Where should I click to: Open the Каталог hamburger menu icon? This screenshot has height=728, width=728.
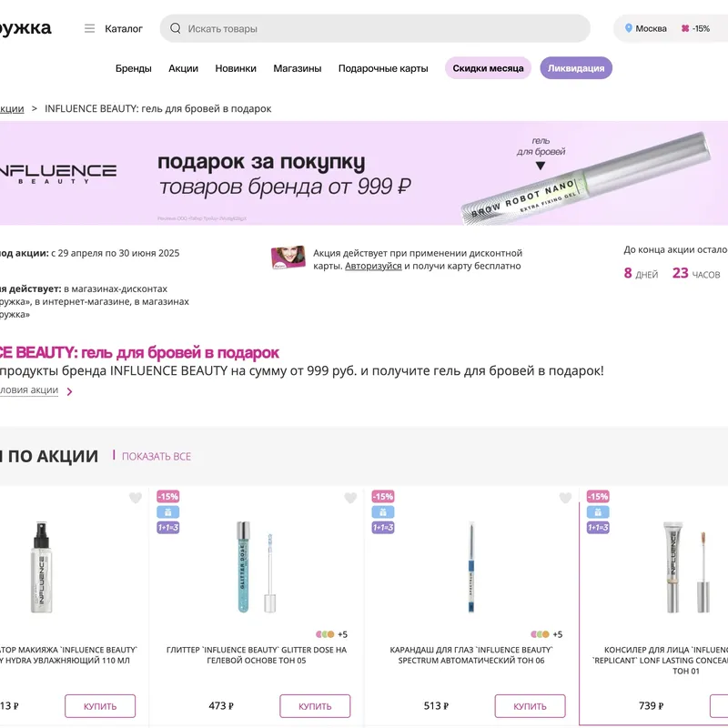[x=89, y=29]
